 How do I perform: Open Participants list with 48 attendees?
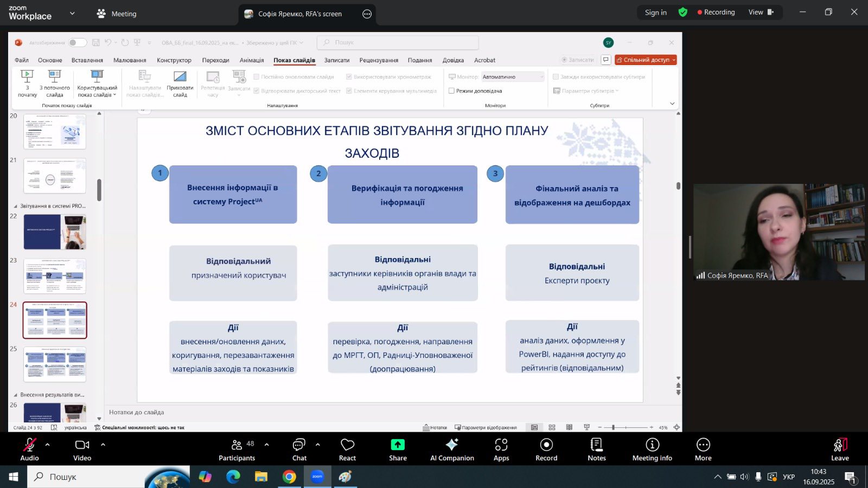coord(237,450)
